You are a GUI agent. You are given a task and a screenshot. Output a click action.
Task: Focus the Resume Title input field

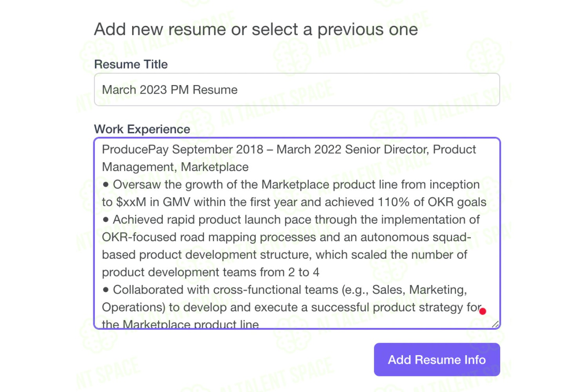coord(297,89)
